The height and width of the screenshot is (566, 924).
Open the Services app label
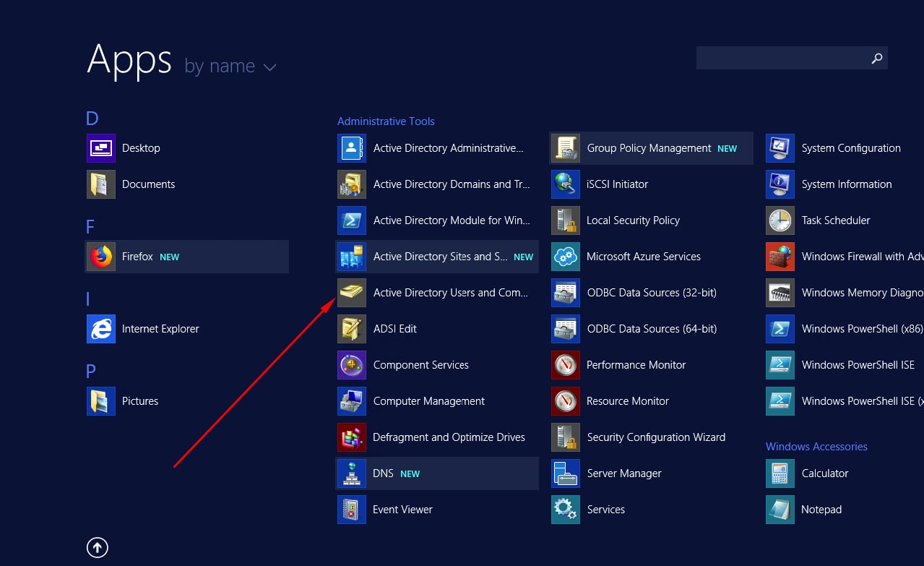click(605, 510)
